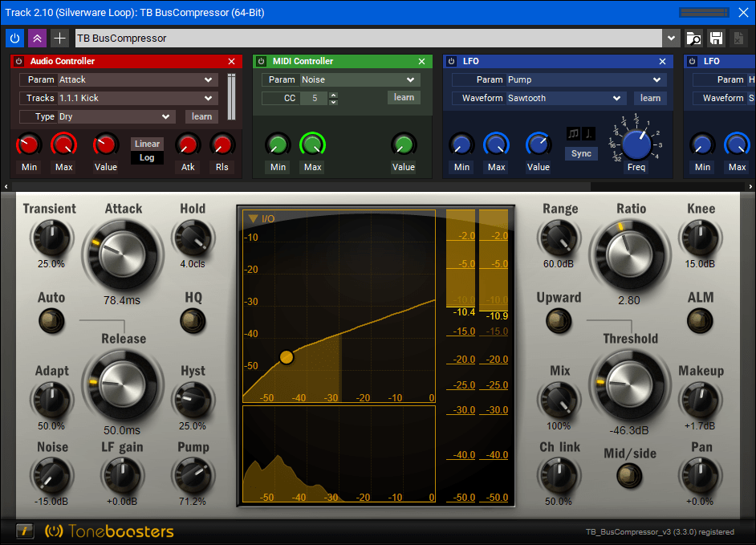Toggle the plugin power button in toolbar
This screenshot has width=756, height=545.
click(15, 38)
